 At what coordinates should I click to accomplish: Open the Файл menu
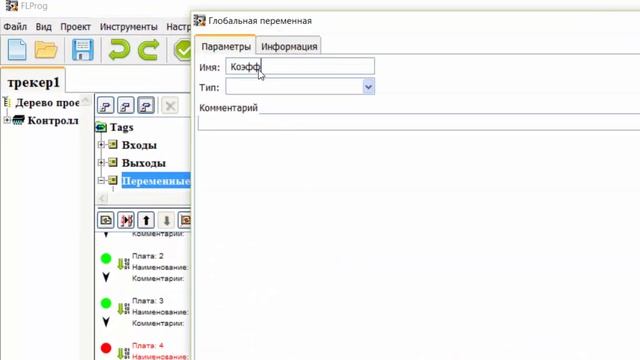[15, 27]
